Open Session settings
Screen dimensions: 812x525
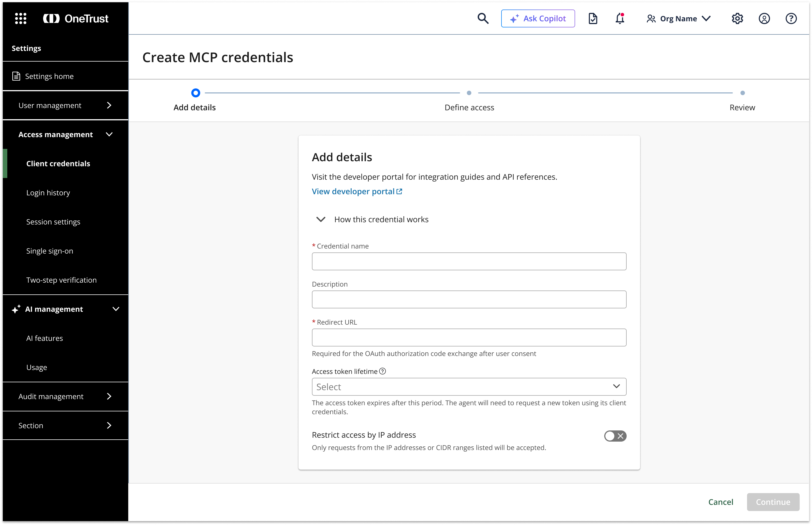tap(66, 222)
